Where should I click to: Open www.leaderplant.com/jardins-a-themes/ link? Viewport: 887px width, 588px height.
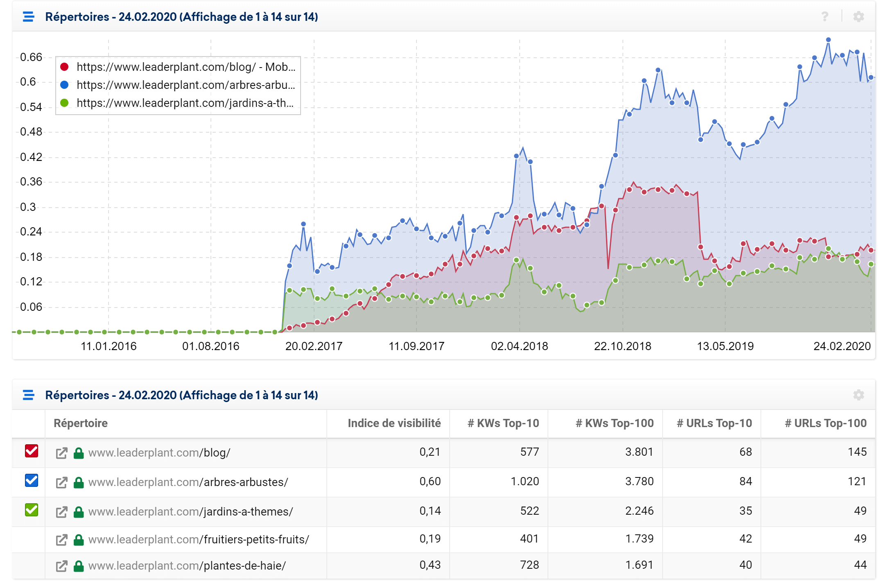[x=190, y=512]
